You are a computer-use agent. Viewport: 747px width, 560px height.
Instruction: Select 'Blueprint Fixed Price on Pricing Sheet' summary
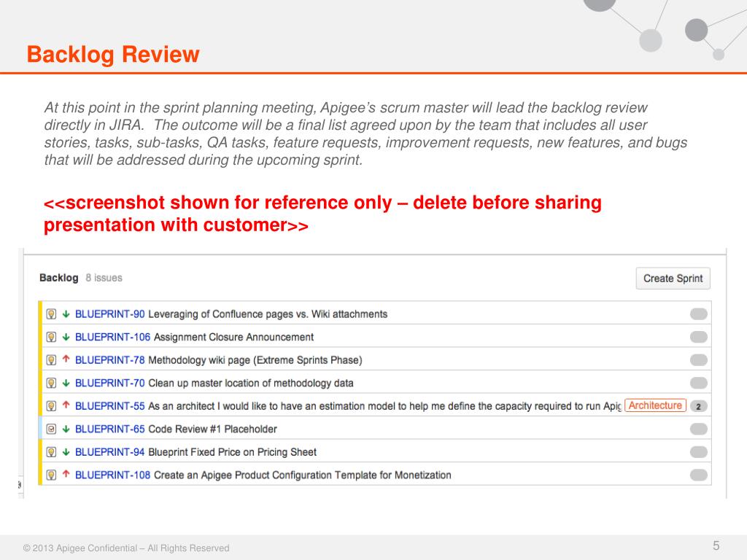coord(233,452)
